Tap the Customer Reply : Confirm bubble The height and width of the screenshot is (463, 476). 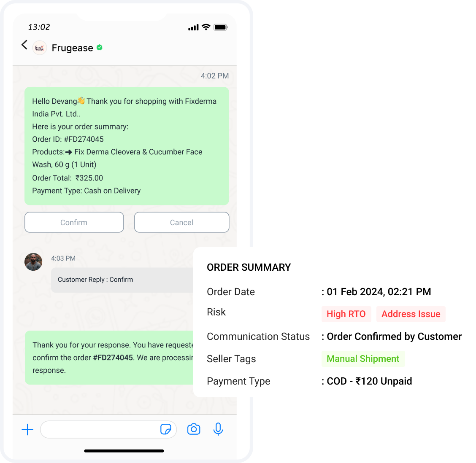click(122, 280)
